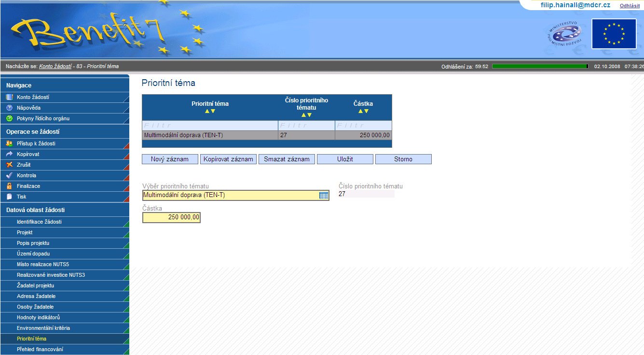Sort Částka column descending

point(366,111)
